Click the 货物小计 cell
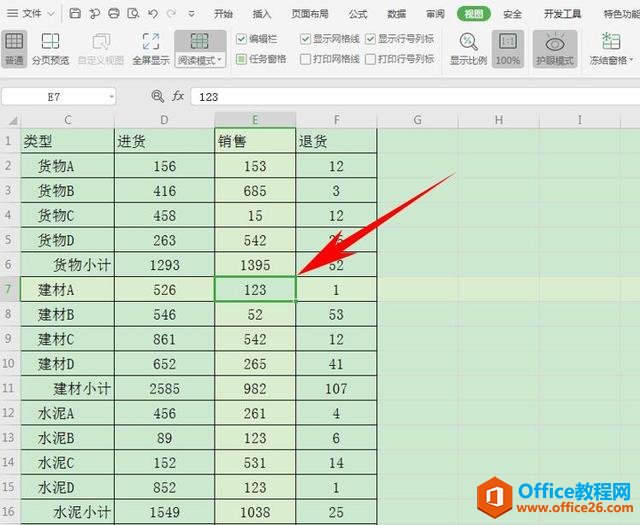Screen dimensions: 640x525 click(67, 265)
